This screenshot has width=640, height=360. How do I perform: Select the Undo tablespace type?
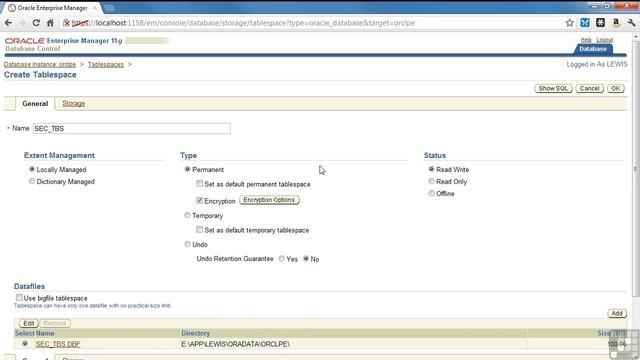(187, 244)
